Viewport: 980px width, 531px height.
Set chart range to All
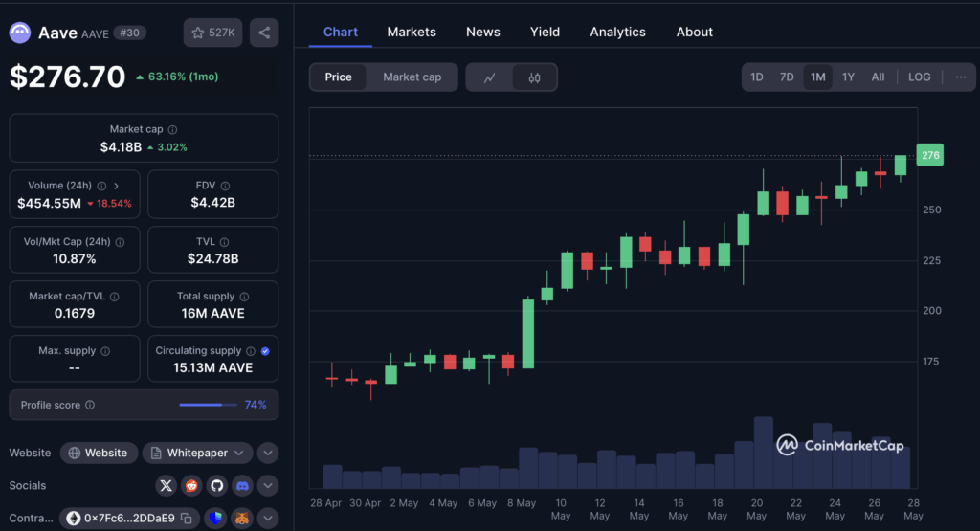coord(879,77)
